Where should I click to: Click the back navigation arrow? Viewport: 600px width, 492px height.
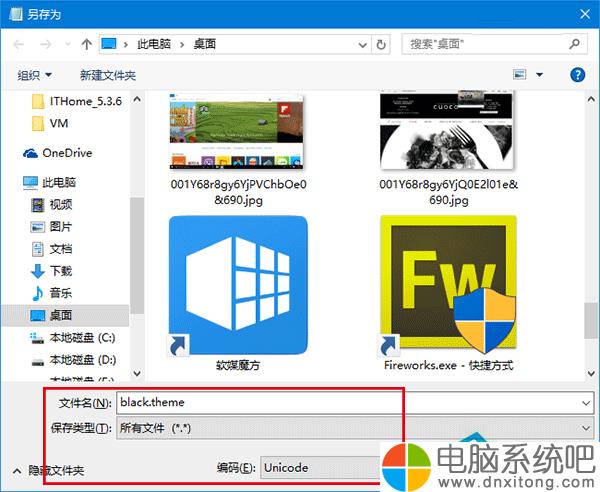coord(19,44)
